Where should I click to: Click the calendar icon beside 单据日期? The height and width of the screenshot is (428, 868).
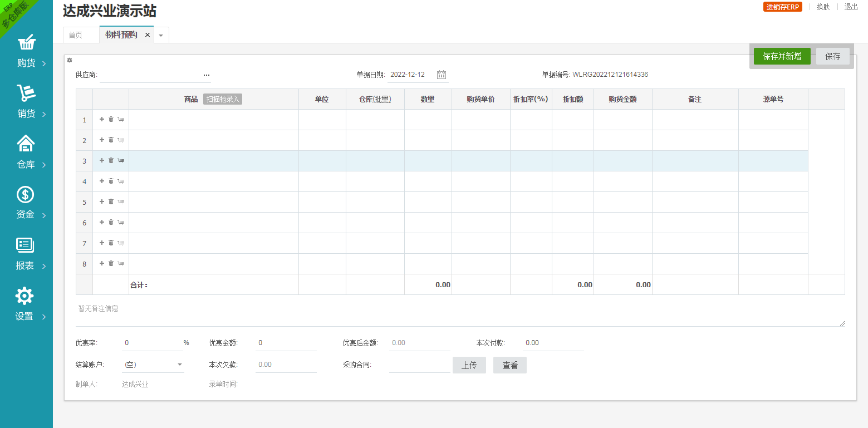pos(442,75)
